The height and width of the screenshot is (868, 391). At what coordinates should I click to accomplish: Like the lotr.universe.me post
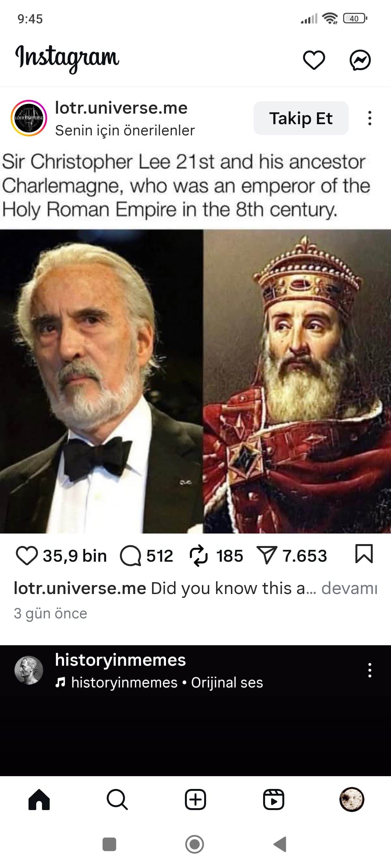tap(27, 556)
